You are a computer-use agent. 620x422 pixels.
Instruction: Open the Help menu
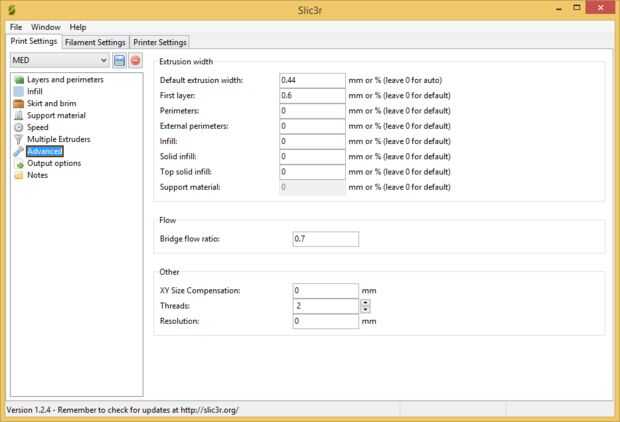[x=78, y=27]
